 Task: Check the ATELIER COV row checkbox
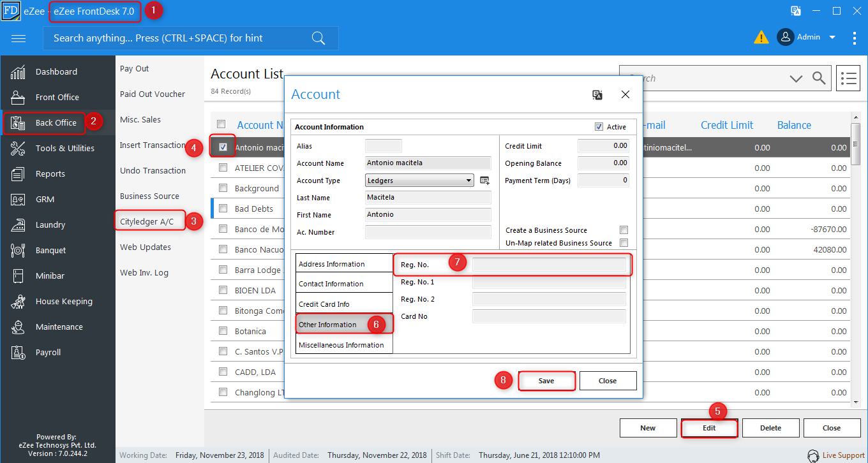[223, 168]
